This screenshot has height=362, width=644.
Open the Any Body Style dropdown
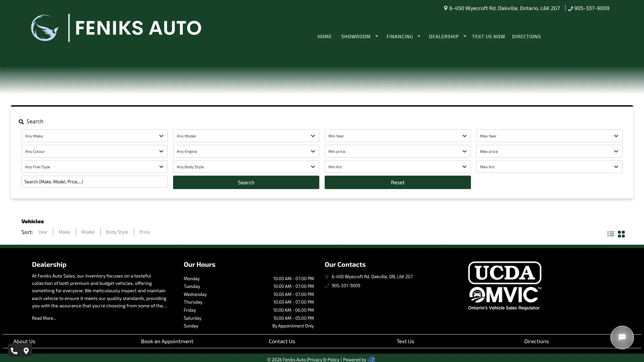[x=246, y=167]
